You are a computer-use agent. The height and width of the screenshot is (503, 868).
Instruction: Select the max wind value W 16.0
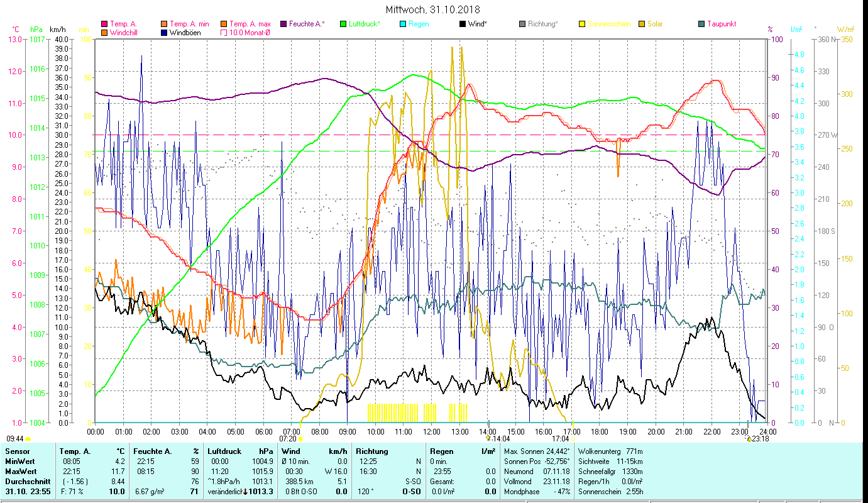[336, 472]
